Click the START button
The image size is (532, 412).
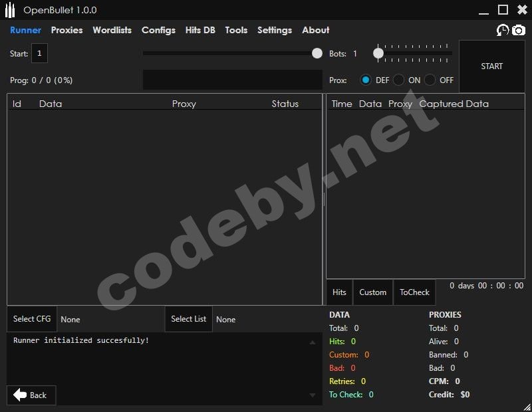click(491, 66)
